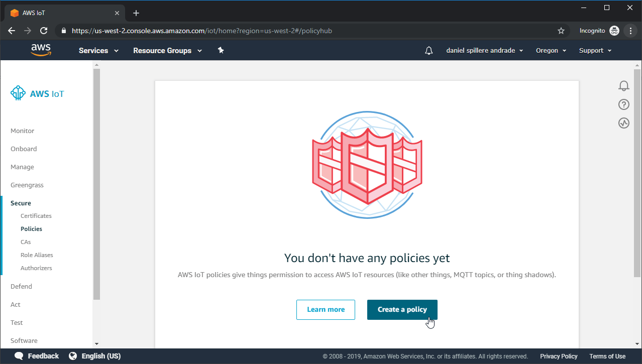Expand the Resource Groups dropdown
The image size is (642, 364).
click(167, 51)
